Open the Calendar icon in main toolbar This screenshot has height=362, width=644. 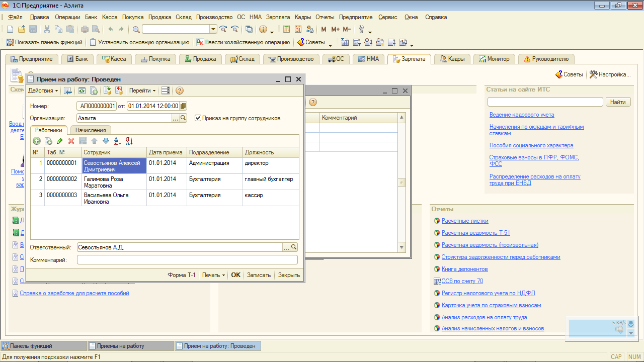[x=298, y=29]
